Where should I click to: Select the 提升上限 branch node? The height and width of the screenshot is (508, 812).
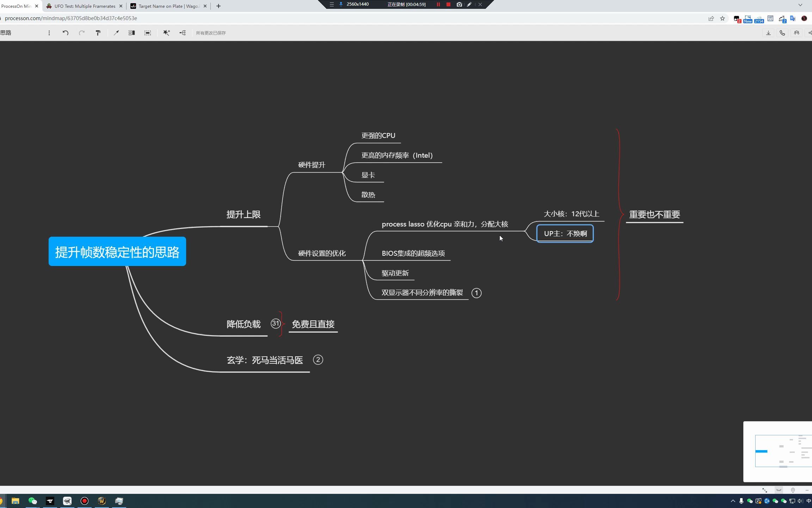coord(244,214)
